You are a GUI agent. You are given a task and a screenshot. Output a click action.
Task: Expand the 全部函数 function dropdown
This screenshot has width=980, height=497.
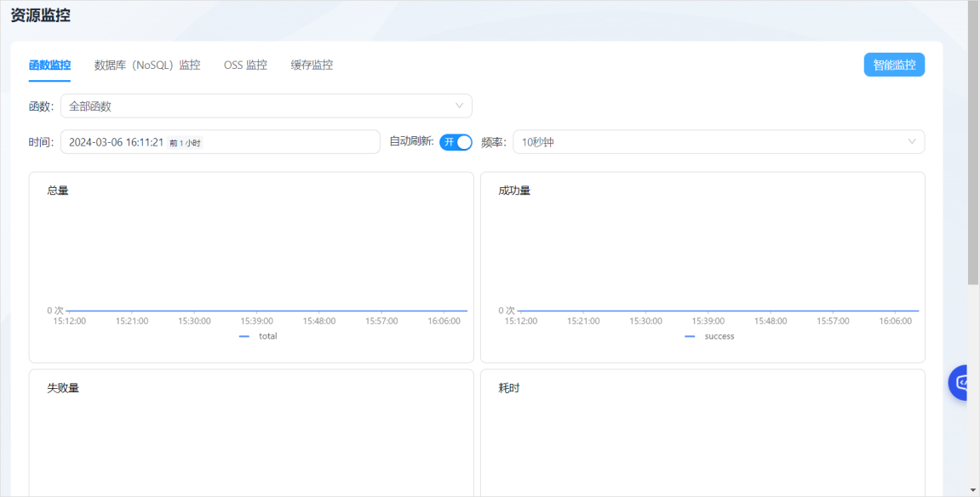pyautogui.click(x=266, y=106)
